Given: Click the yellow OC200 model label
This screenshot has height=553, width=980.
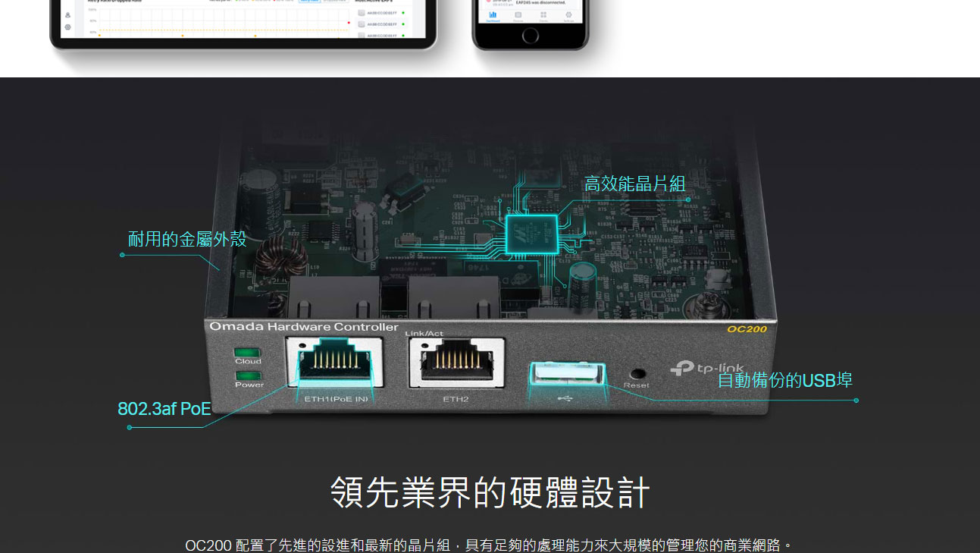Looking at the screenshot, I should [747, 329].
